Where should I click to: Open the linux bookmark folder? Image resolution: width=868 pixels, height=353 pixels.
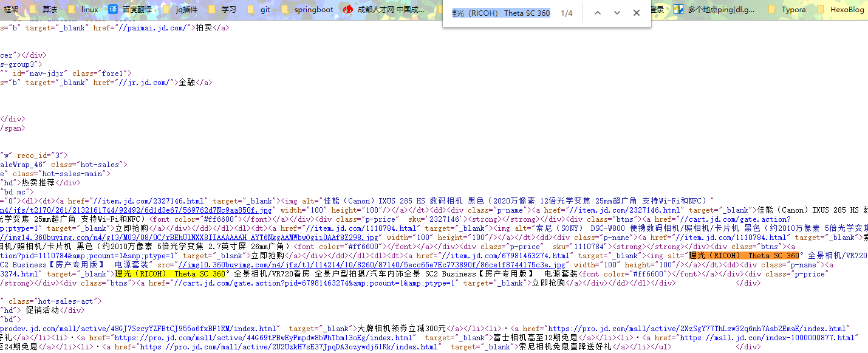pyautogui.click(x=83, y=10)
